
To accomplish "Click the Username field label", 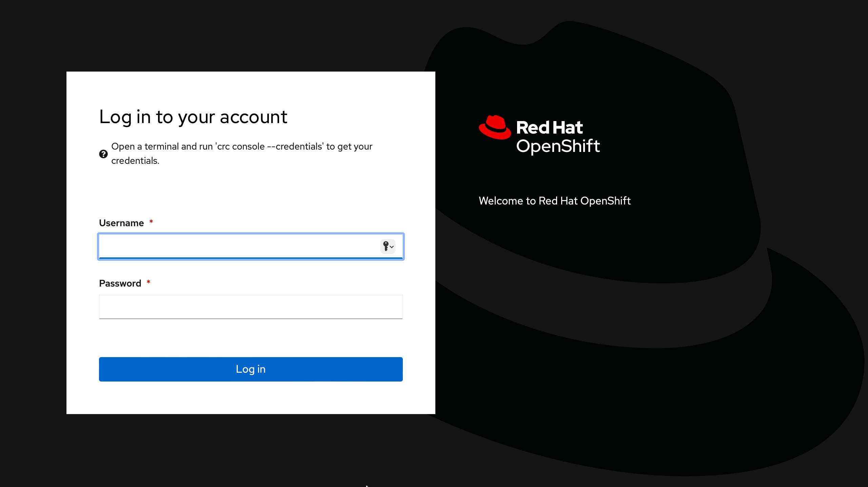I will click(x=121, y=223).
